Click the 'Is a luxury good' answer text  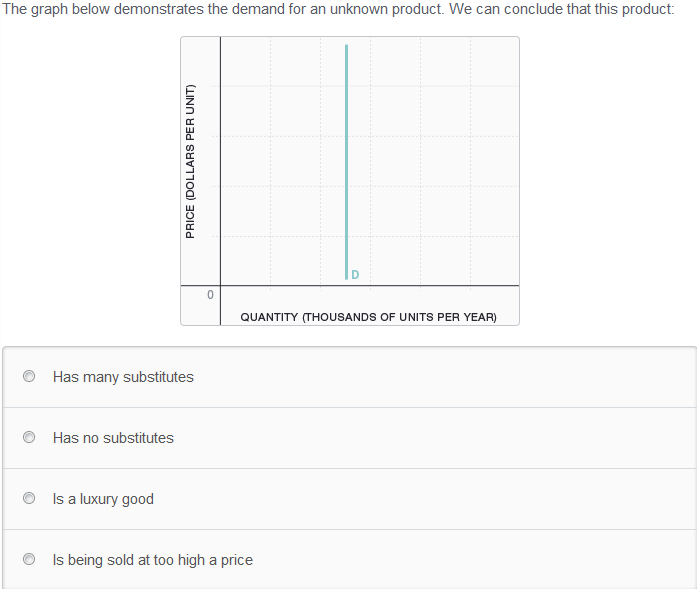tap(103, 499)
